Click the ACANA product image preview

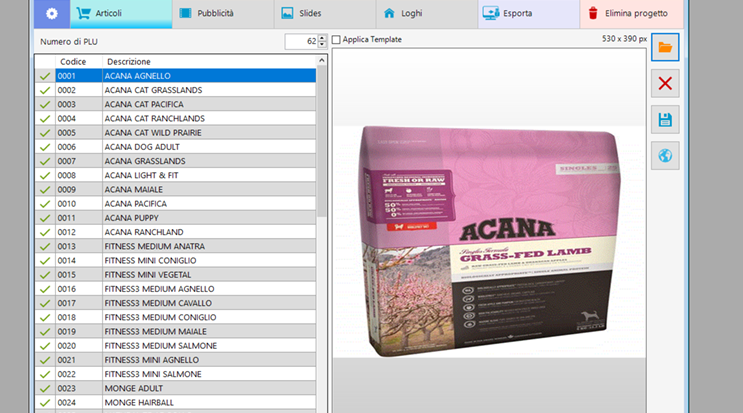(x=489, y=242)
